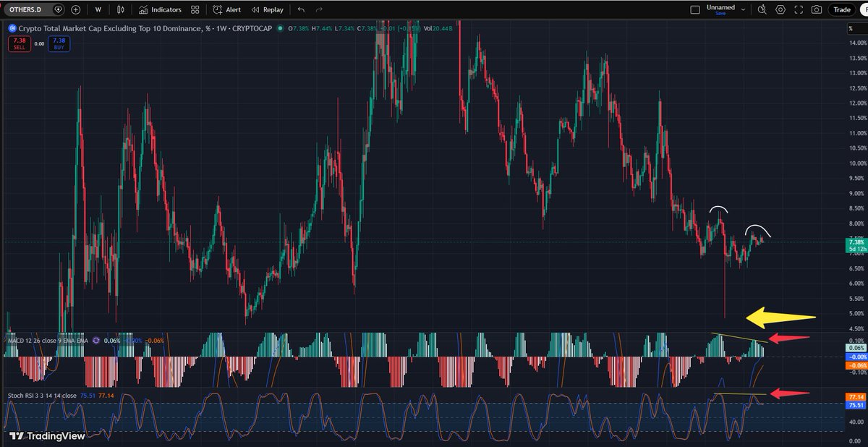Click the blue Save link under Unnamed
Image resolution: width=868 pixels, height=447 pixels.
[720, 14]
